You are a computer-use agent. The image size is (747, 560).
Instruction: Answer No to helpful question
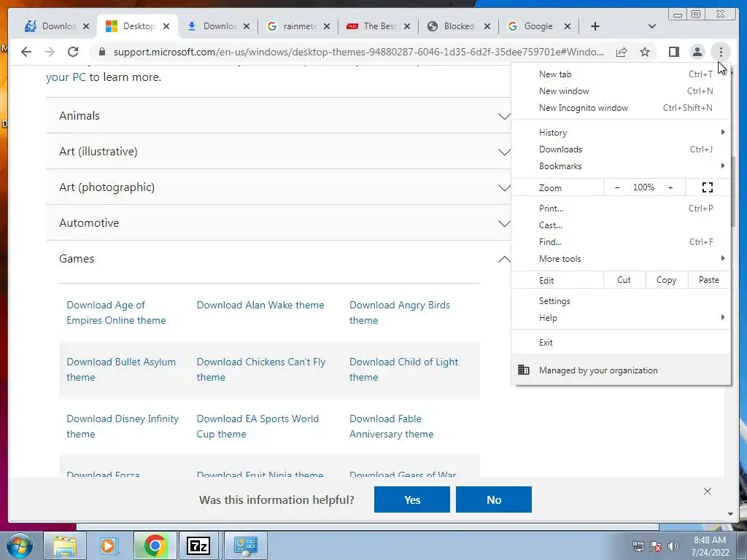point(494,499)
